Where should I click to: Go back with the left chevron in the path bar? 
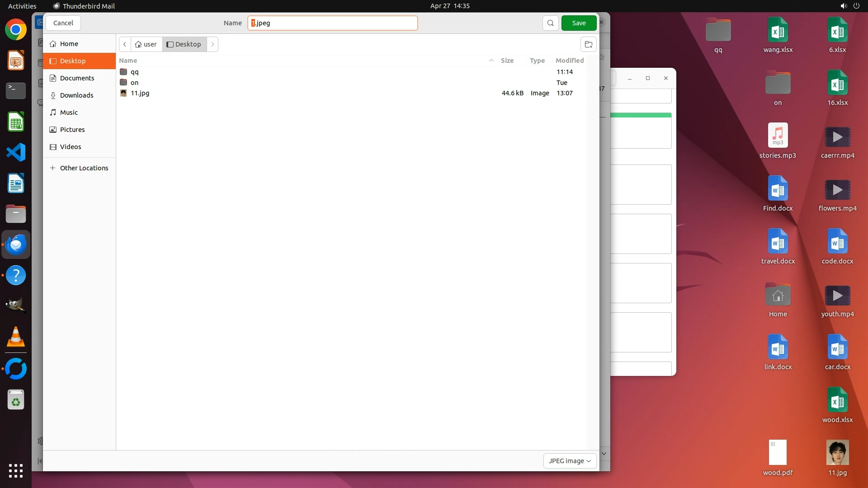click(x=125, y=44)
